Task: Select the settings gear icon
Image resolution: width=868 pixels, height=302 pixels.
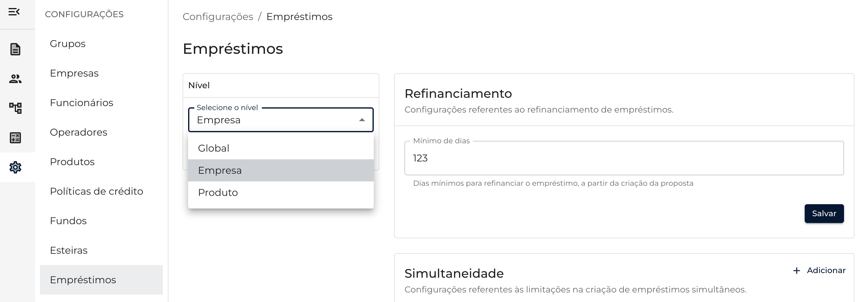Action: click(x=15, y=167)
